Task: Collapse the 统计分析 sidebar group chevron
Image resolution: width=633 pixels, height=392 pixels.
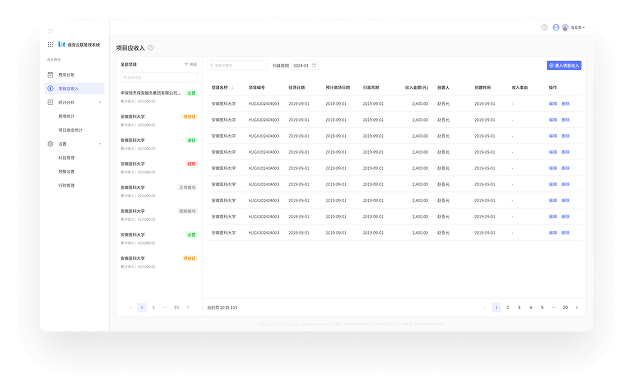Action: [100, 103]
